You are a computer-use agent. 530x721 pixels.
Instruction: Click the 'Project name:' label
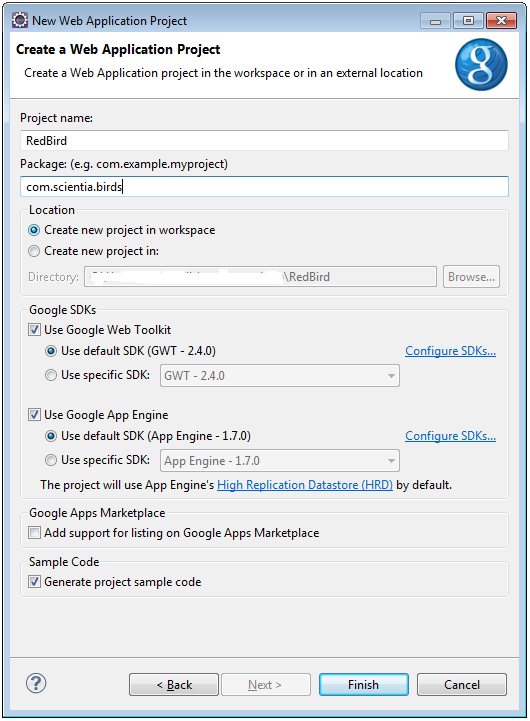click(56, 118)
